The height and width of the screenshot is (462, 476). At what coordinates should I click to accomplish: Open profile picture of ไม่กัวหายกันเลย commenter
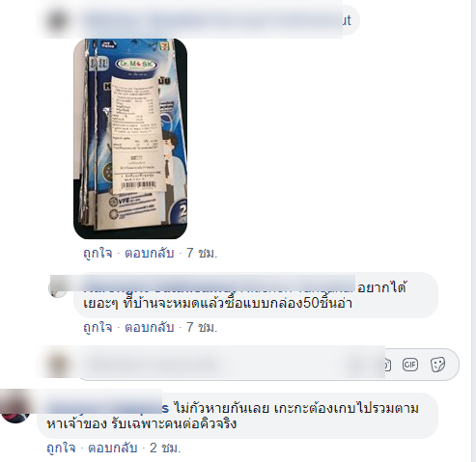point(15,408)
